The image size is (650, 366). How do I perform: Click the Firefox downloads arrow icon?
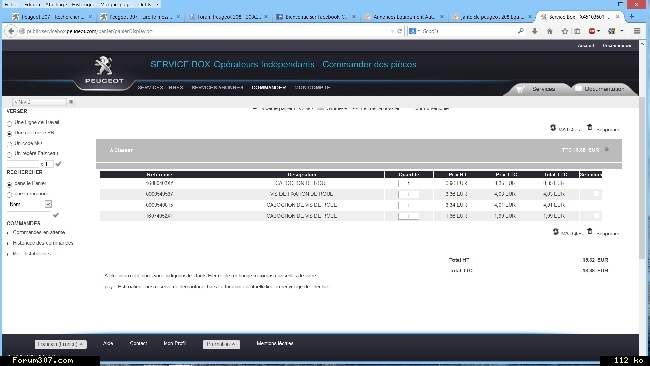coord(535,31)
